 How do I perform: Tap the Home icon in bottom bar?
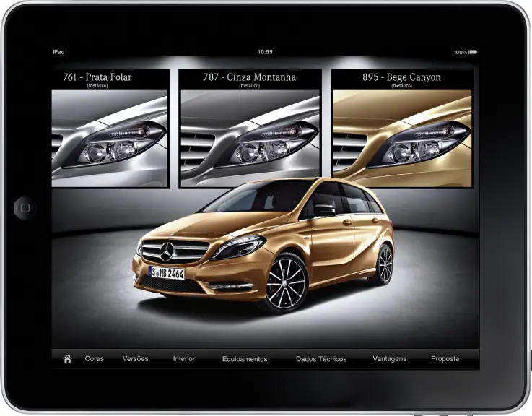tap(67, 359)
